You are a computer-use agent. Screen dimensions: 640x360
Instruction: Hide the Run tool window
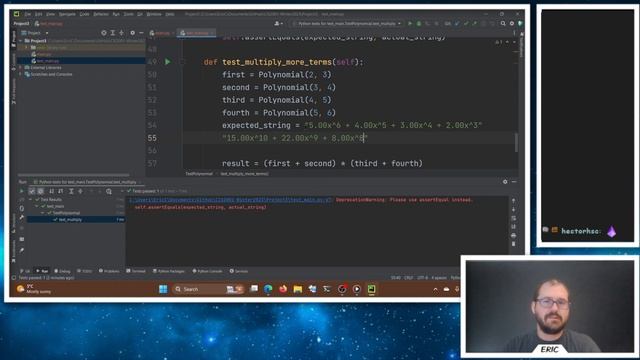click(514, 182)
